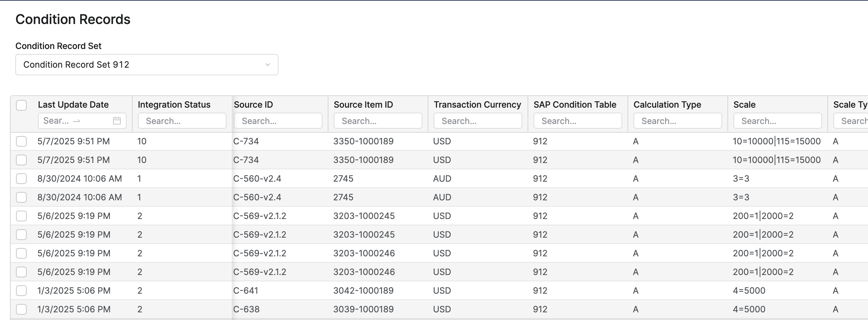Screen dimensions: 868x320
Task: Check the first C-734 row checkbox
Action: click(x=21, y=141)
